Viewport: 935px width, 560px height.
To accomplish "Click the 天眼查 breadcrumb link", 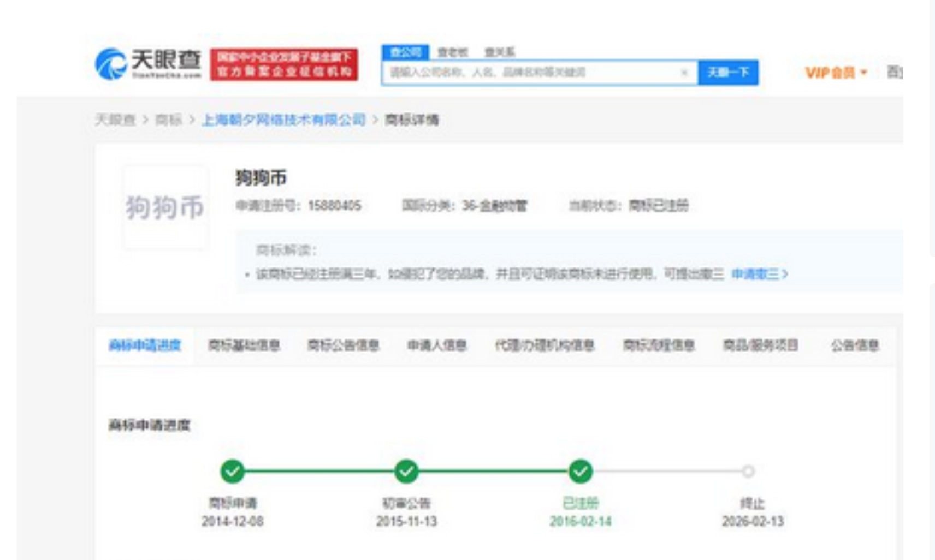I will click(x=115, y=120).
